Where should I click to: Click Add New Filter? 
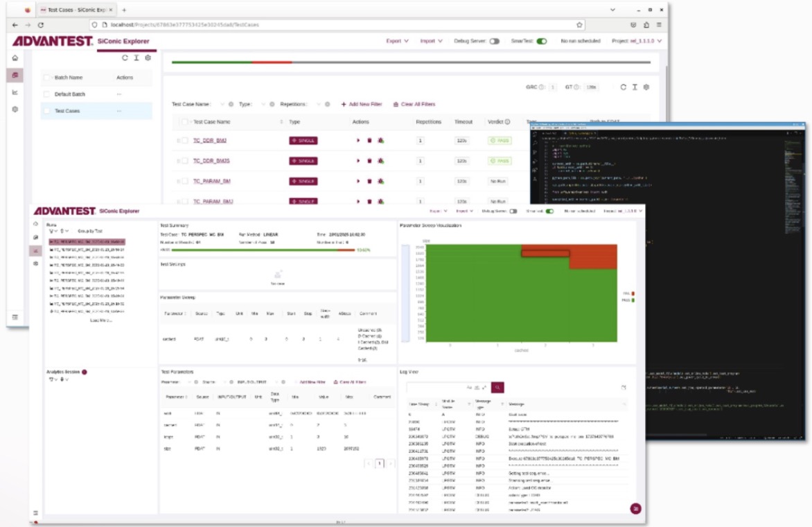click(x=362, y=104)
